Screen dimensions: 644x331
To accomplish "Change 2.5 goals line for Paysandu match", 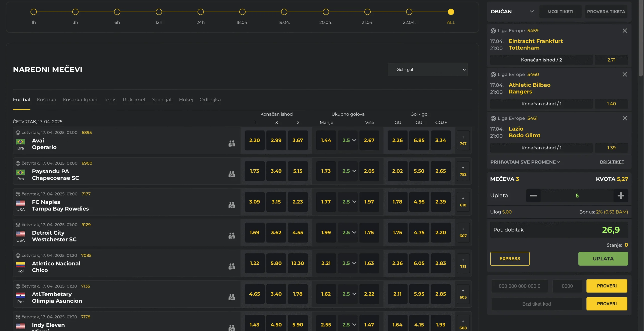I will tap(349, 171).
